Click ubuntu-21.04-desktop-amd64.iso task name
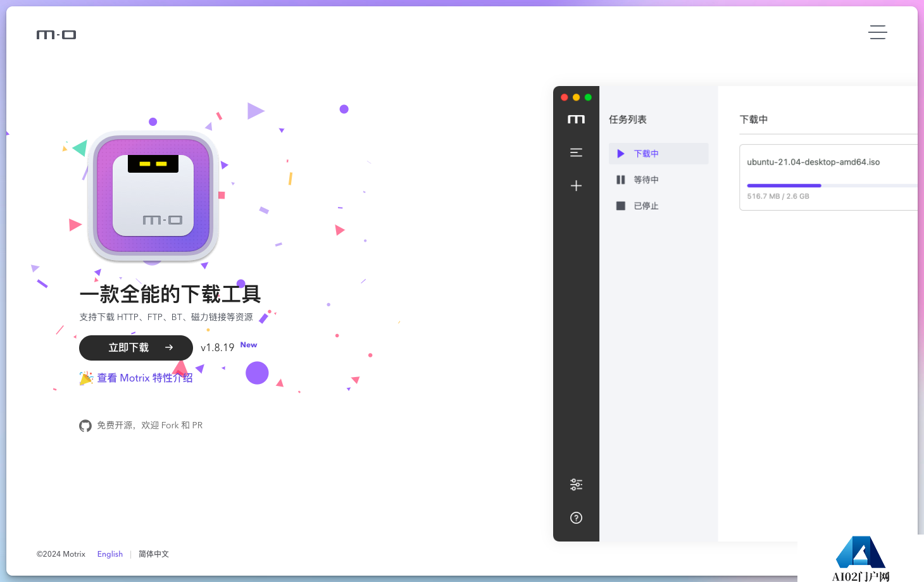The image size is (924, 582). pyautogui.click(x=813, y=162)
